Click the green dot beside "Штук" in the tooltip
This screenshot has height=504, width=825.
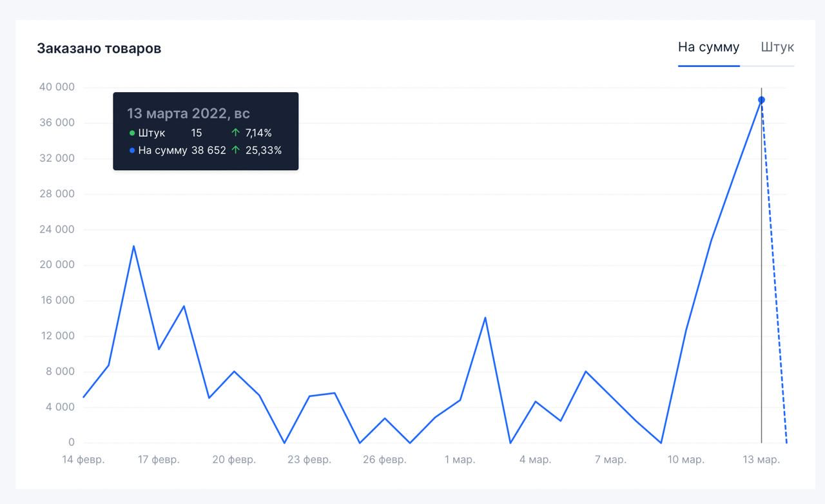coord(132,133)
